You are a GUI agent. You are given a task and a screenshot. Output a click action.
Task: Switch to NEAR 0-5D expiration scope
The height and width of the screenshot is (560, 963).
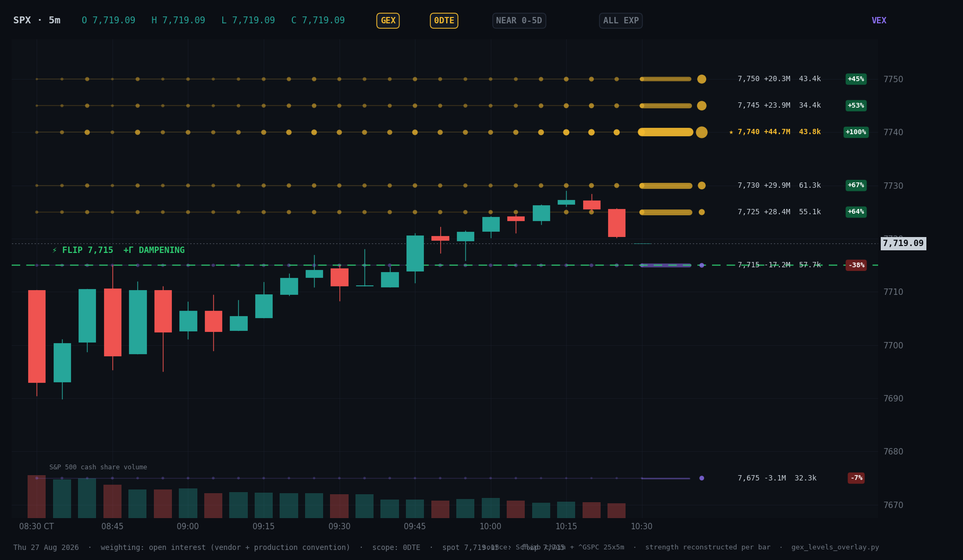tap(519, 21)
